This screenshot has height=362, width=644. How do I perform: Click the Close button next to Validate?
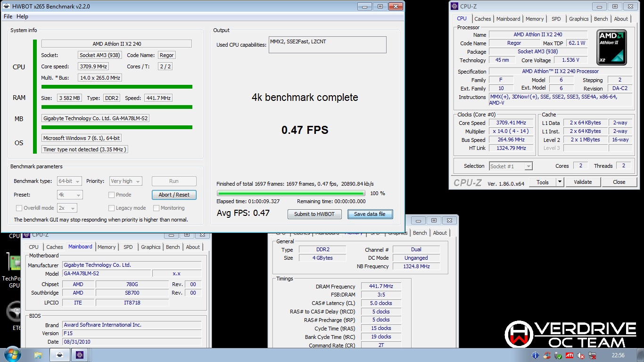pos(619,182)
